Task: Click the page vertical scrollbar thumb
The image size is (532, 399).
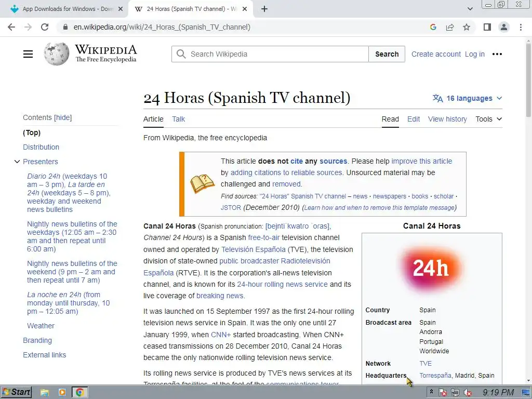Action: point(528,79)
